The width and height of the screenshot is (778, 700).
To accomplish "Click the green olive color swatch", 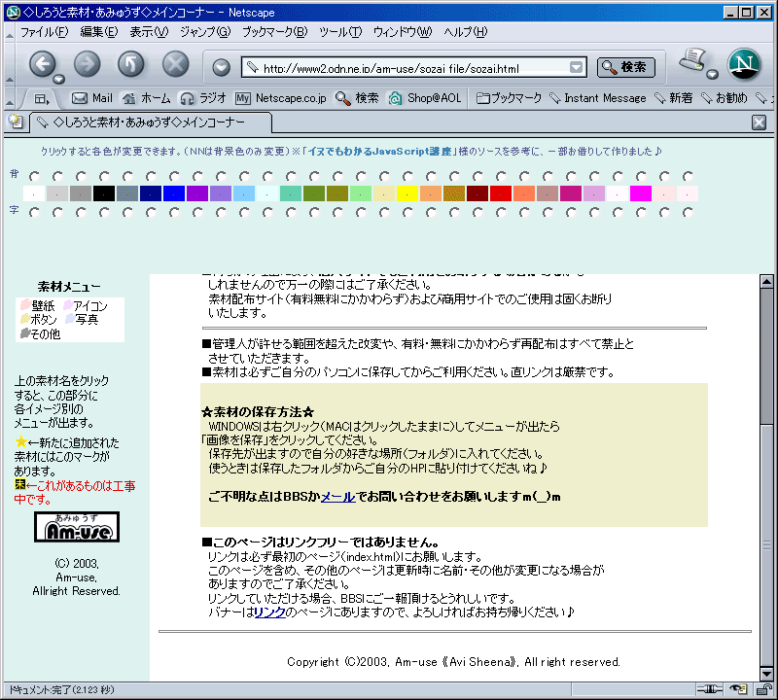I will (314, 193).
